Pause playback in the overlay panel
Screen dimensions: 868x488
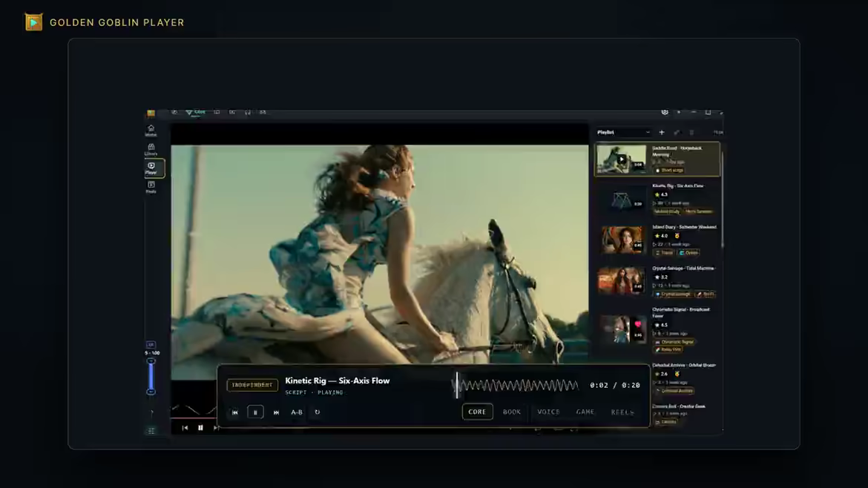255,412
